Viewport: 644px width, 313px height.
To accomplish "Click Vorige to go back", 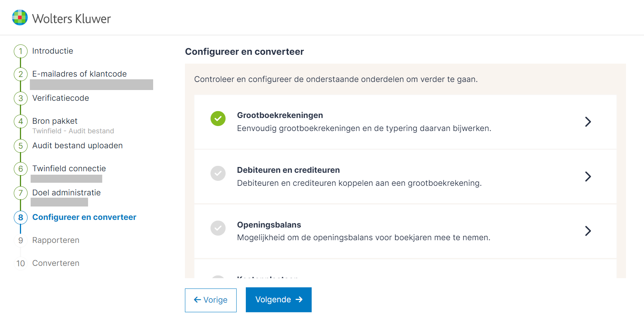I will [x=211, y=300].
